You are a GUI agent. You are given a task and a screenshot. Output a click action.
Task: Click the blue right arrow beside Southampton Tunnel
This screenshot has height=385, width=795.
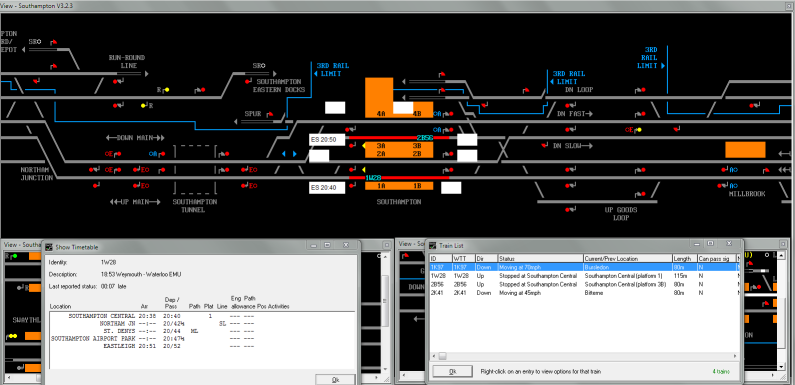295,154
